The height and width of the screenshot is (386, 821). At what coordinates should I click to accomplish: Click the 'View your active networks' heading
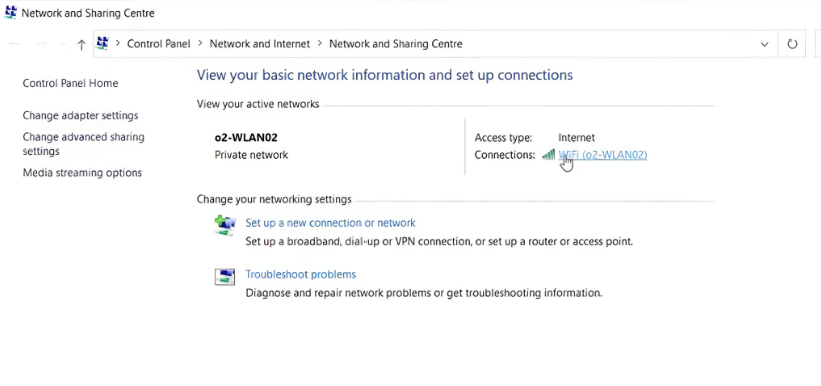pyautogui.click(x=258, y=104)
